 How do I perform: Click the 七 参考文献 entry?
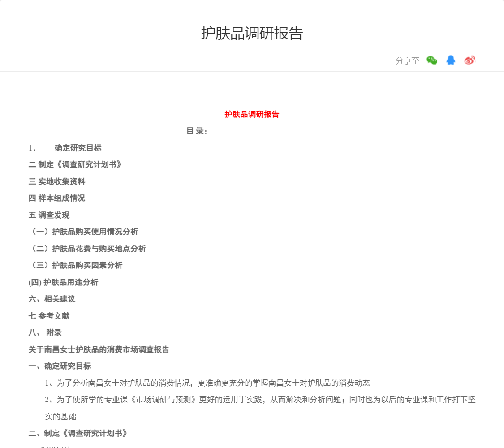[49, 316]
